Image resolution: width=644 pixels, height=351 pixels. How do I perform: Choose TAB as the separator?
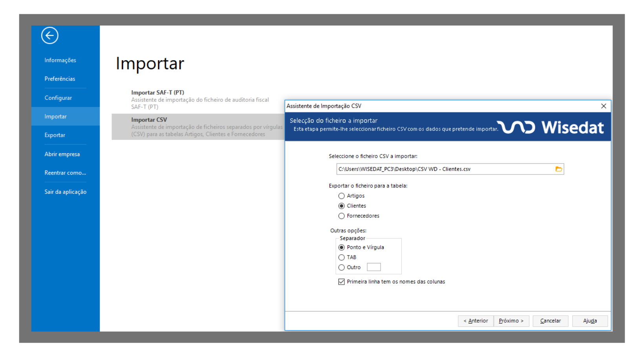(342, 257)
